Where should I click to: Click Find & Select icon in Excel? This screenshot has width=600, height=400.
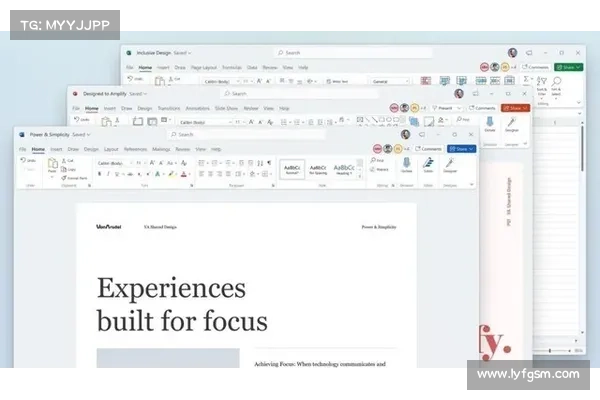click(556, 86)
